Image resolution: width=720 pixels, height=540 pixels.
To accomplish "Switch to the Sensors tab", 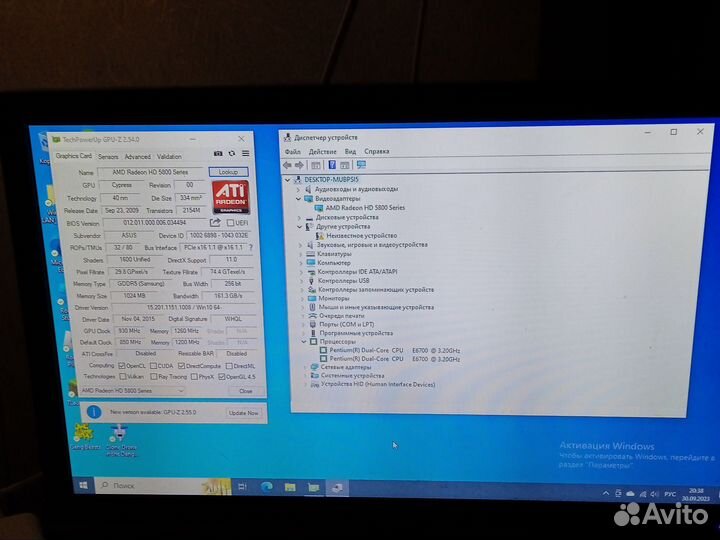I will pos(108,157).
